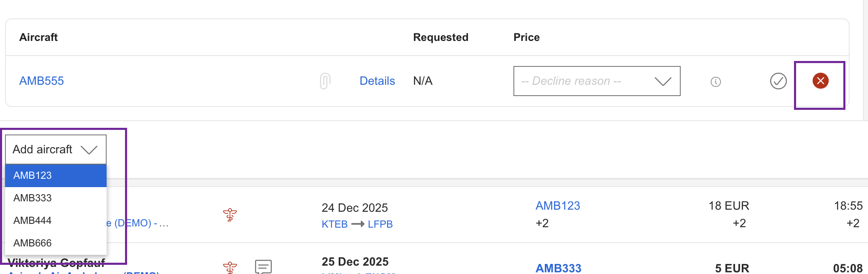The width and height of the screenshot is (868, 274).
Task: Click the LFPB arrival airport link
Action: click(x=380, y=224)
